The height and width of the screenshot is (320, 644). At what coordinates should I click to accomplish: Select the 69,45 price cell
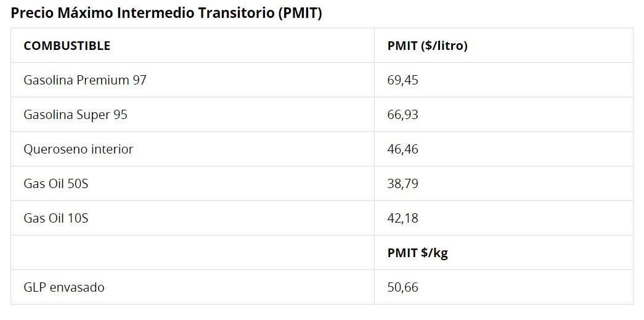pyautogui.click(x=403, y=80)
